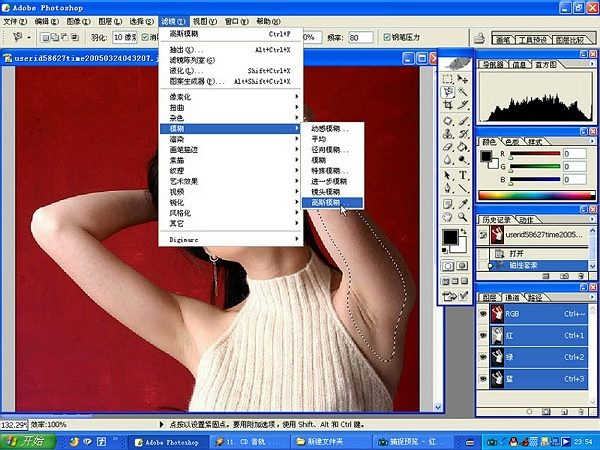The width and height of the screenshot is (600, 450).
Task: Select the Paint Bucket tool
Action: (x=463, y=147)
